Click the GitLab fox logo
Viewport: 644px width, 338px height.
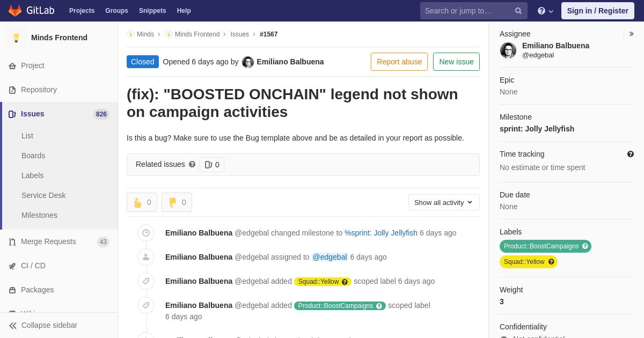(x=15, y=11)
